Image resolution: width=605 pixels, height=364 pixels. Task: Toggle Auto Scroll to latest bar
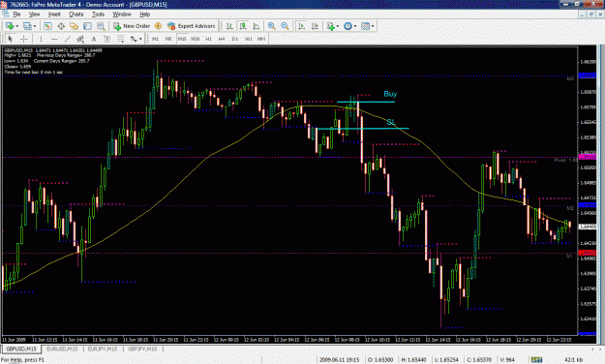click(x=302, y=26)
